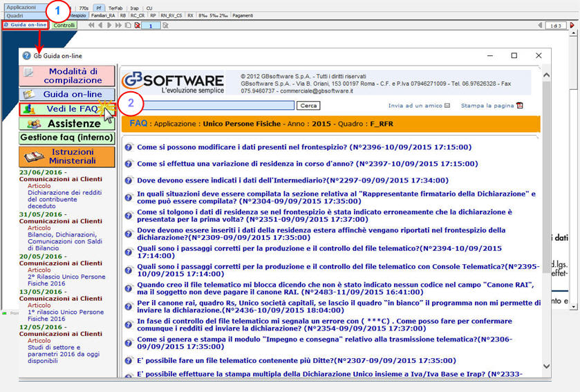Open FAQ about error with ( ***C)
The height and width of the screenshot is (392, 580).
(x=324, y=325)
